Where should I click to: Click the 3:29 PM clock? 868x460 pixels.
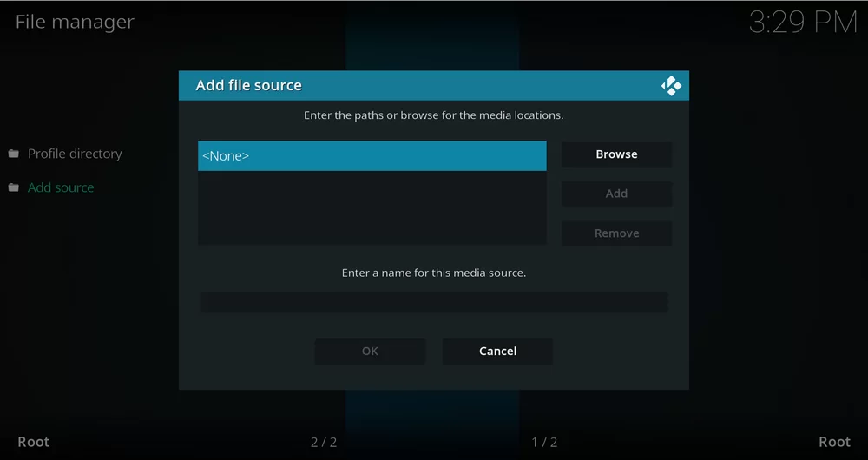[x=802, y=23]
